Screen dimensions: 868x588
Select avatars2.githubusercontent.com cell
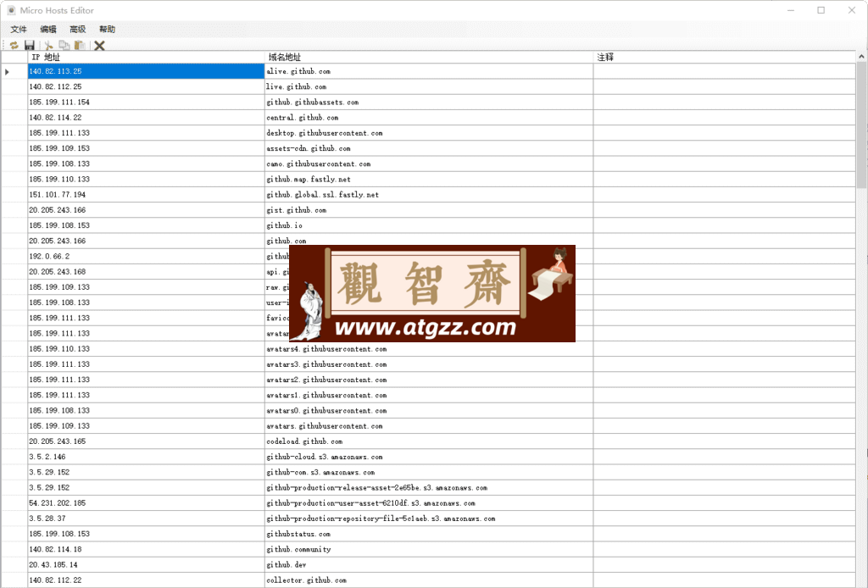pyautogui.click(x=429, y=380)
